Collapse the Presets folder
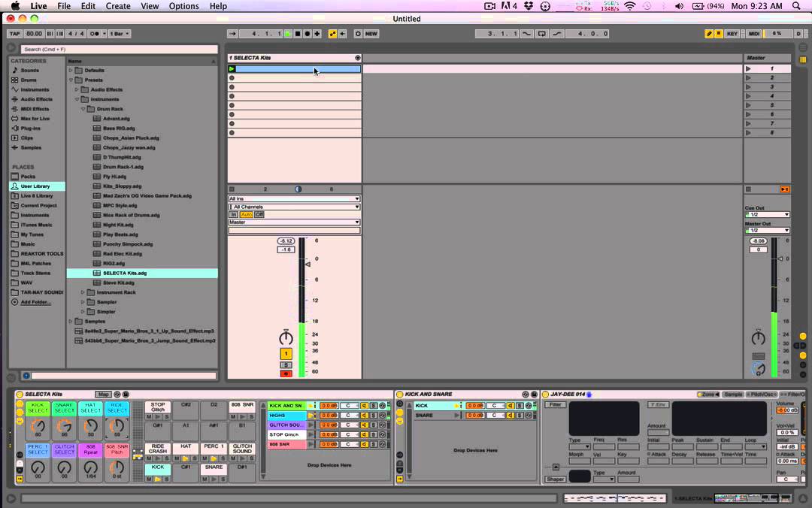 pyautogui.click(x=71, y=80)
